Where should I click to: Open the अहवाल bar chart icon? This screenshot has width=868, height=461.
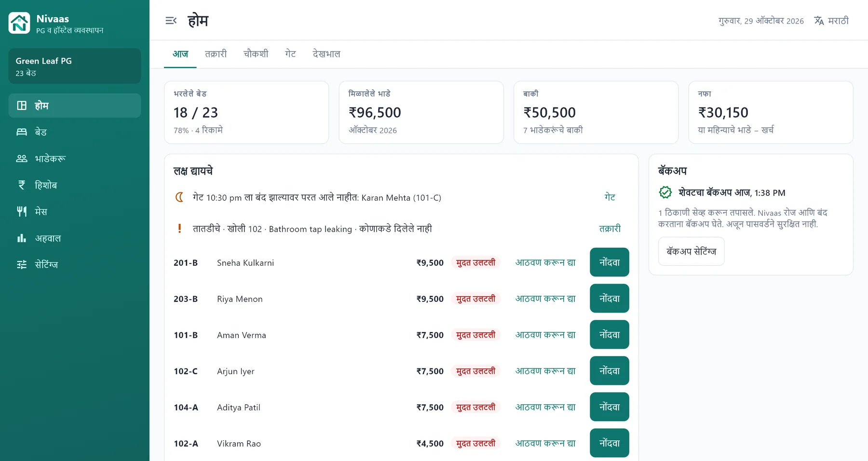(x=22, y=238)
